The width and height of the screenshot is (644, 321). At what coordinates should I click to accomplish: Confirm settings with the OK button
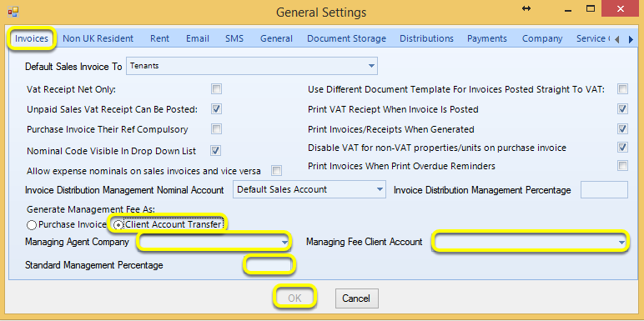coord(294,298)
